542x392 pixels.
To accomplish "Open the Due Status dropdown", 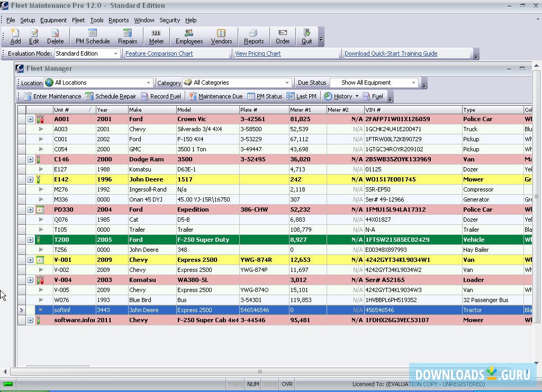I will coord(413,83).
